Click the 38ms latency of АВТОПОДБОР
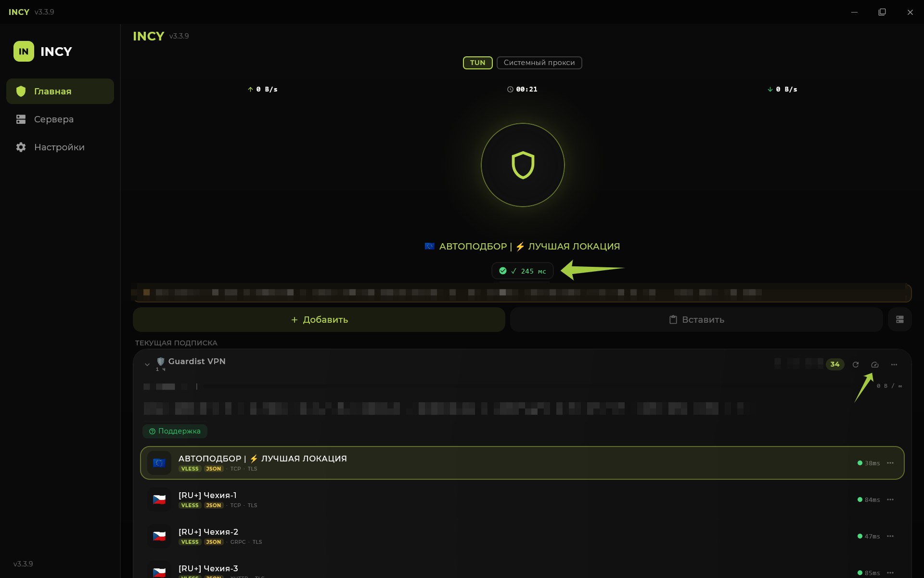Image resolution: width=924 pixels, height=578 pixels. [869, 463]
